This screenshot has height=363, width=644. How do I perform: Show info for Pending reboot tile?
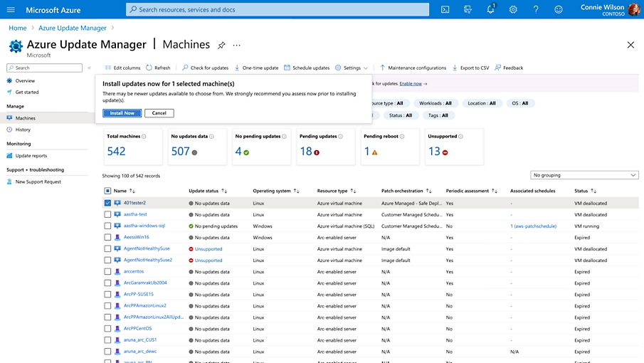pos(402,137)
